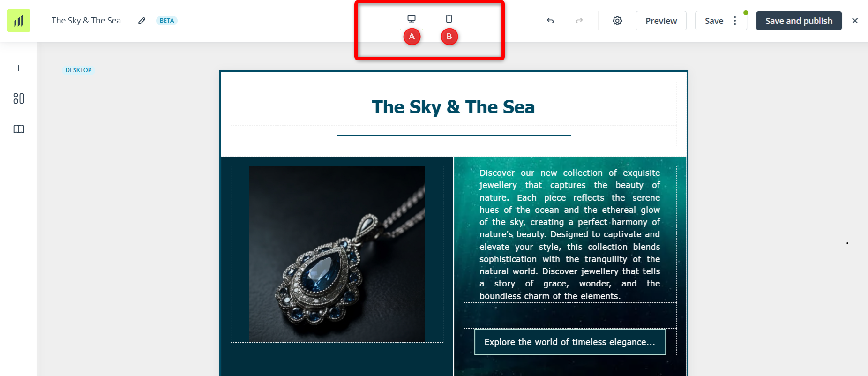The height and width of the screenshot is (376, 868).
Task: Open the book library sidebar icon
Action: point(19,129)
